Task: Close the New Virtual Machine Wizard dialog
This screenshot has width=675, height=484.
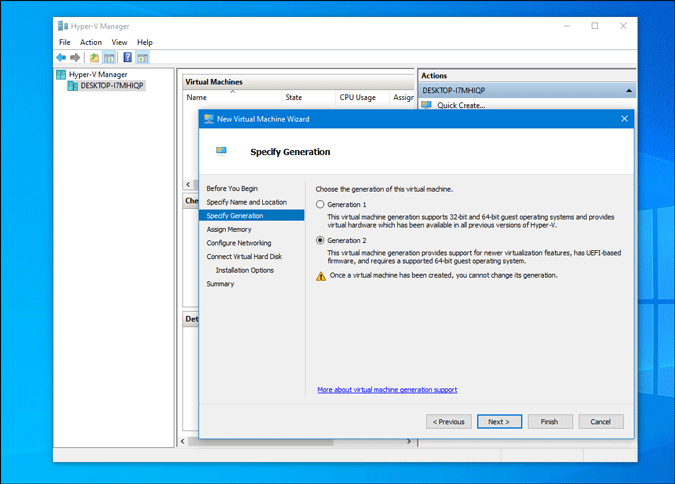Action: [x=624, y=119]
